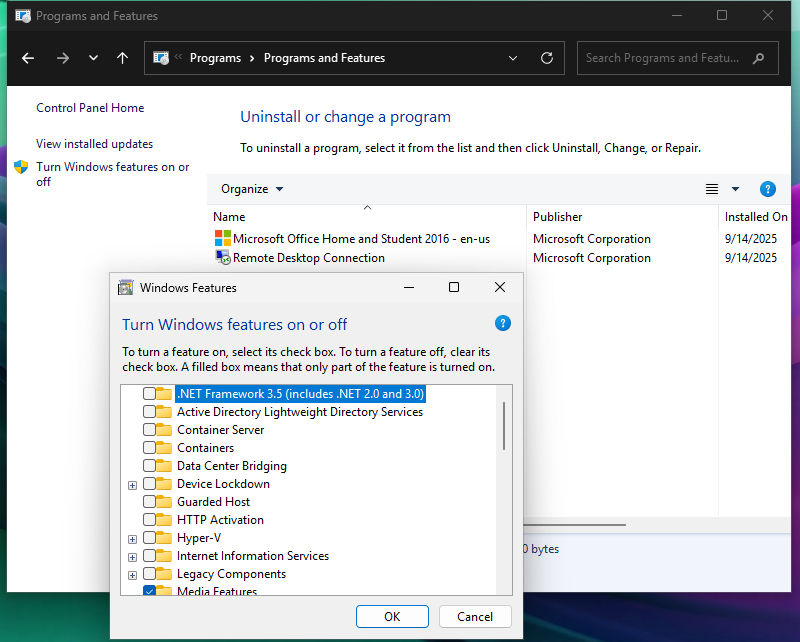The image size is (800, 642).
Task: Close the Windows Features dialog
Action: (x=500, y=287)
